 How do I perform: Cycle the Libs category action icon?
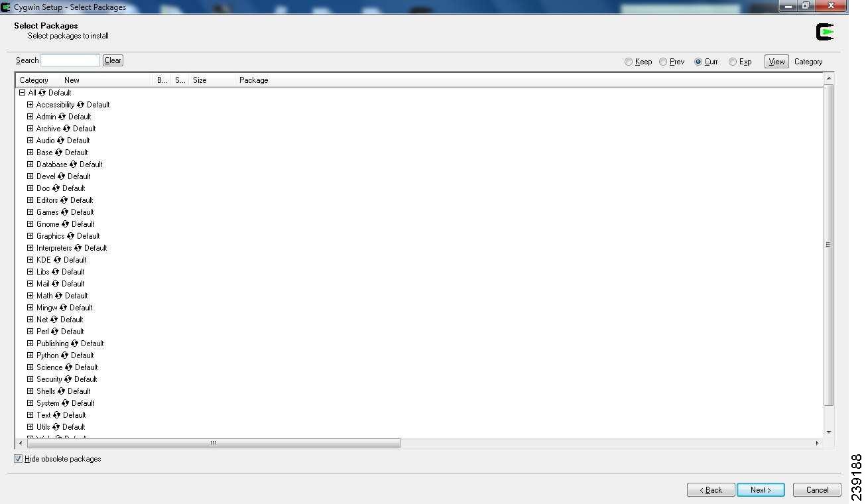click(56, 272)
